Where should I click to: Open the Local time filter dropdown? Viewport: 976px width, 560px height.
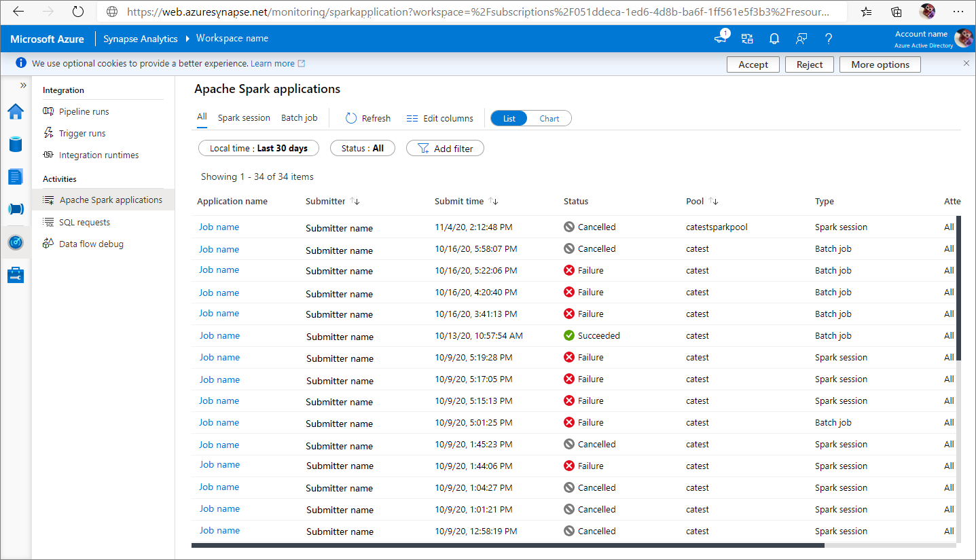(x=258, y=148)
